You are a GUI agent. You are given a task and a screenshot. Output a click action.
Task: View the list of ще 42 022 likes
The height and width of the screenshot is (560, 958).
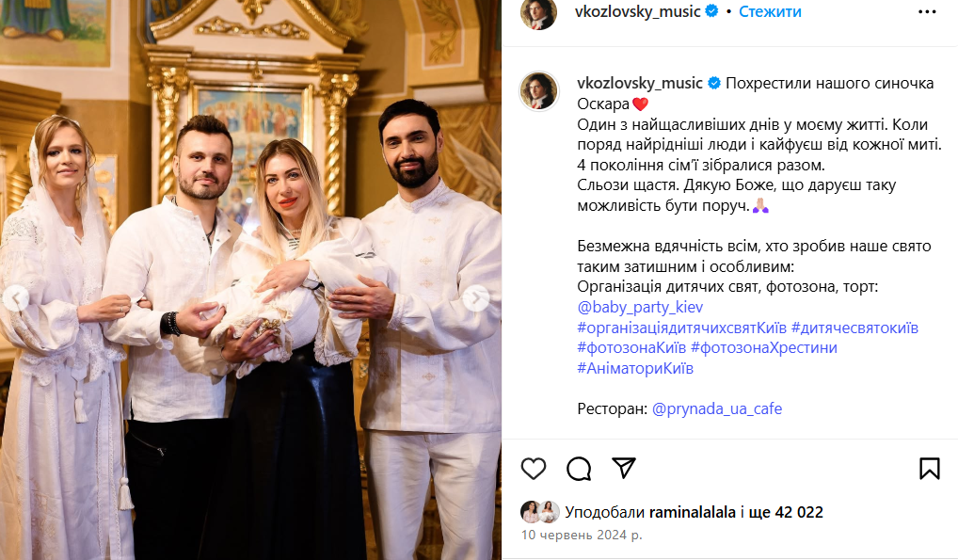pos(786,512)
